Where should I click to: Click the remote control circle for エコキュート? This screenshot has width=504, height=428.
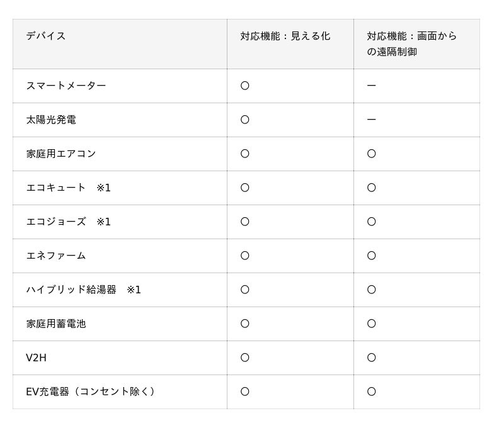(372, 188)
